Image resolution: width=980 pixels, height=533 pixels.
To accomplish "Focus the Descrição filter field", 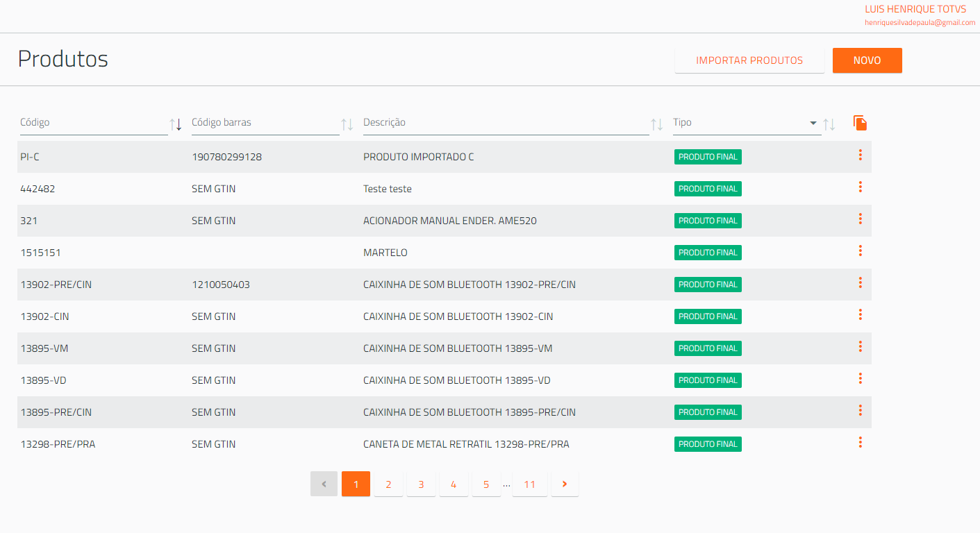I will click(x=506, y=123).
